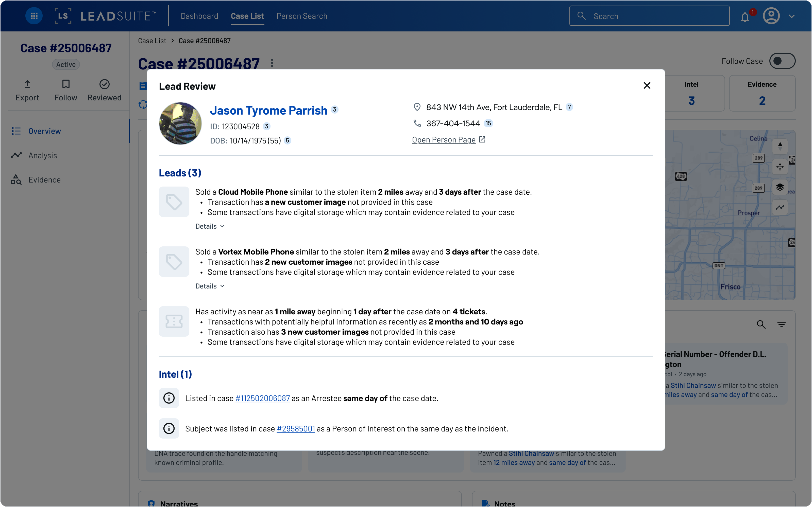
Task: Open the account dropdown chevron
Action: pos(792,16)
